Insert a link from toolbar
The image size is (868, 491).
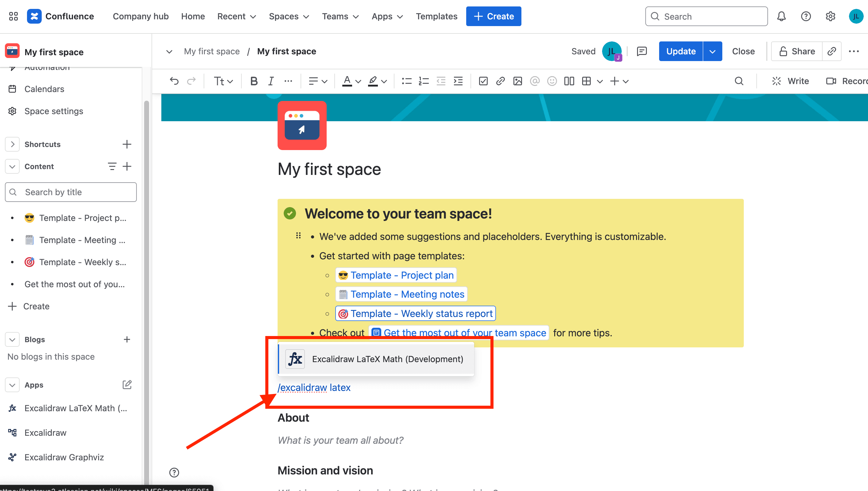pos(500,81)
